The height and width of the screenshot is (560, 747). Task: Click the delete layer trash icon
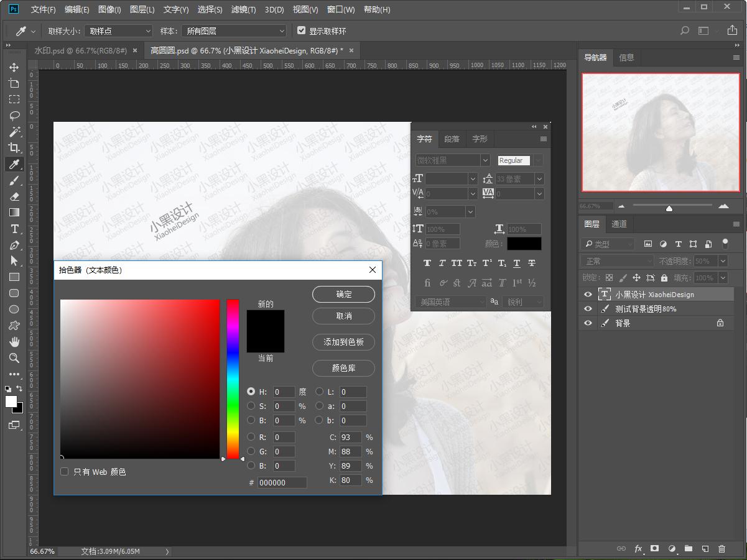[x=721, y=549]
